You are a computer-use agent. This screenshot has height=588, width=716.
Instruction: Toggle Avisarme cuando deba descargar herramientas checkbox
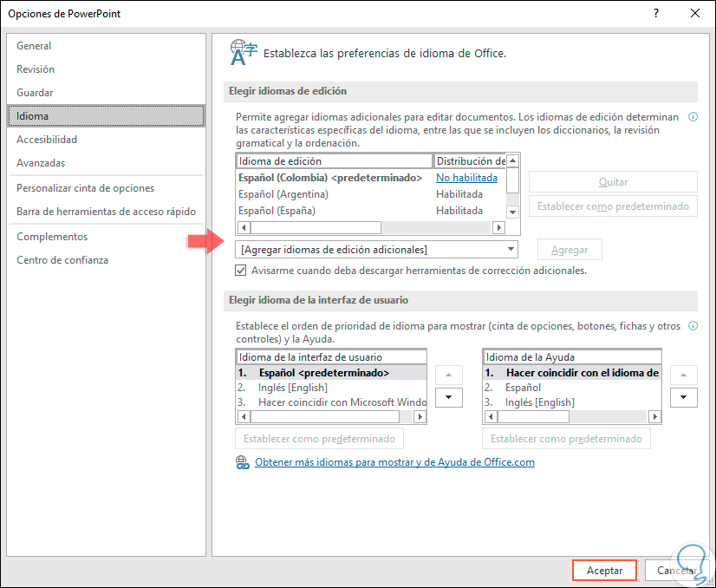(x=241, y=271)
